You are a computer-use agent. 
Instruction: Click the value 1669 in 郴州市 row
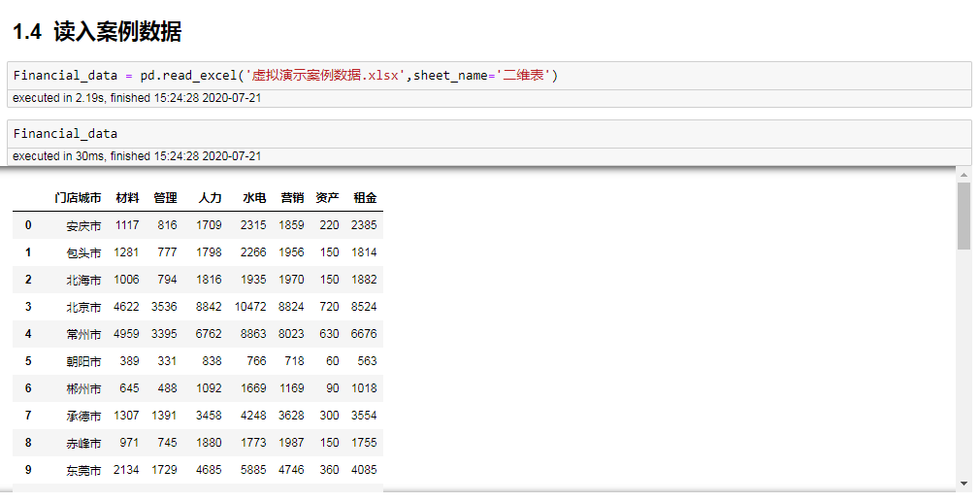click(253, 388)
